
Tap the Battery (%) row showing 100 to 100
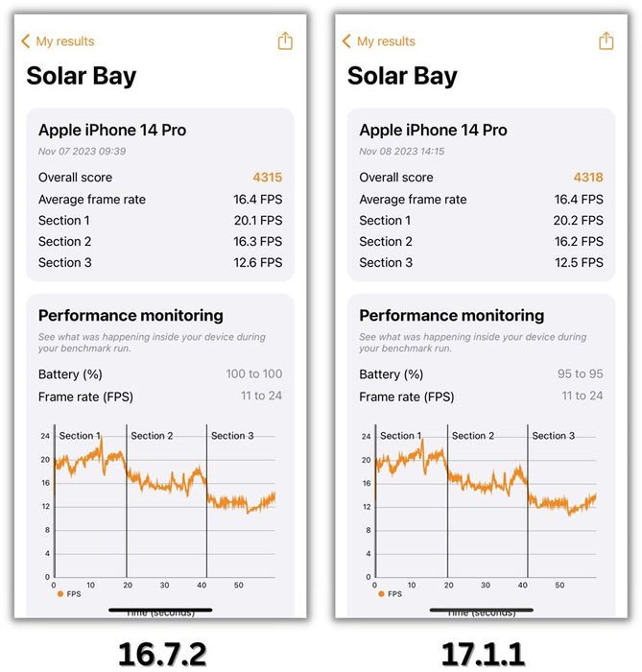click(x=160, y=374)
